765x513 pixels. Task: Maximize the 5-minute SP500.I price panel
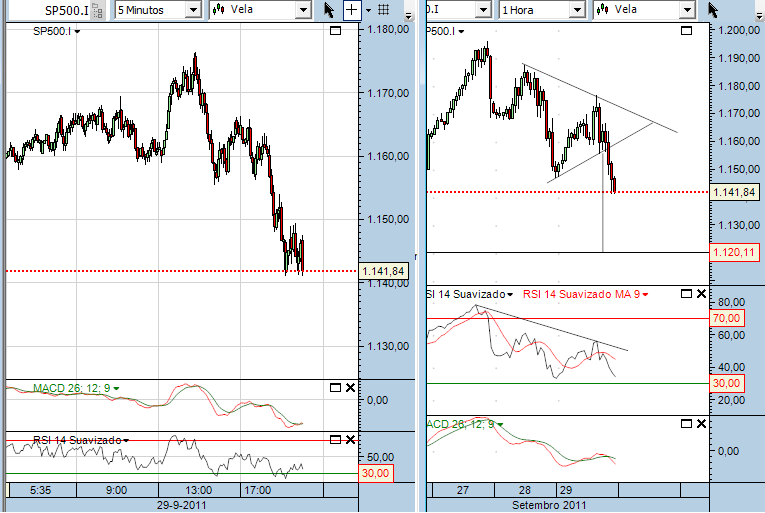point(336,31)
